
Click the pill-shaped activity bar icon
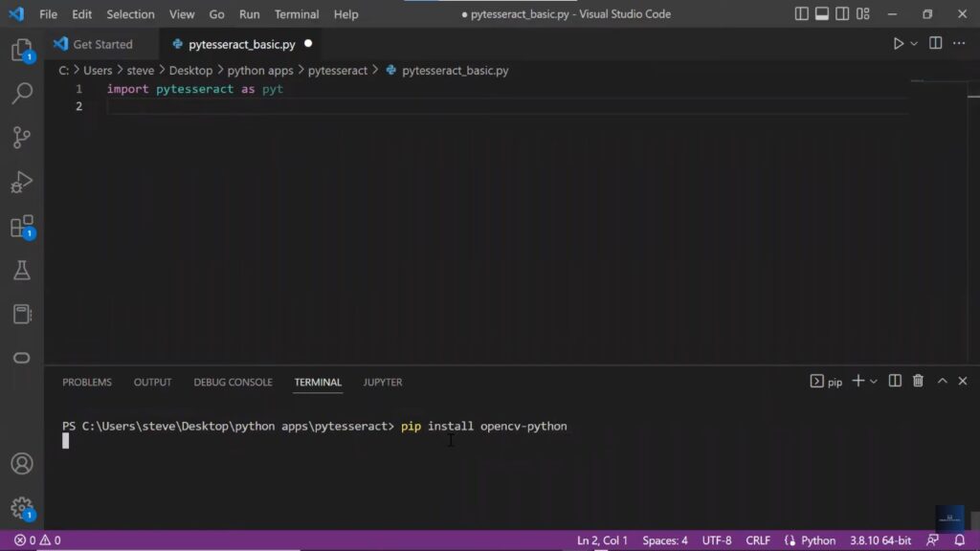coord(22,358)
